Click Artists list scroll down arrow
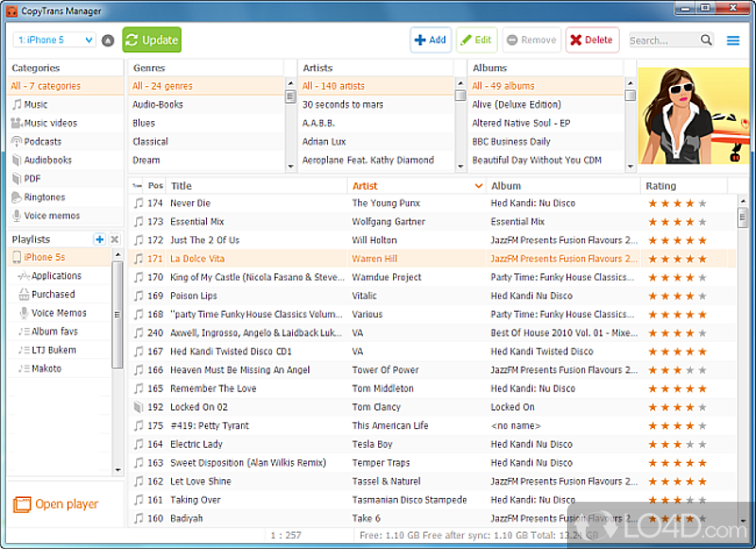 [460, 166]
